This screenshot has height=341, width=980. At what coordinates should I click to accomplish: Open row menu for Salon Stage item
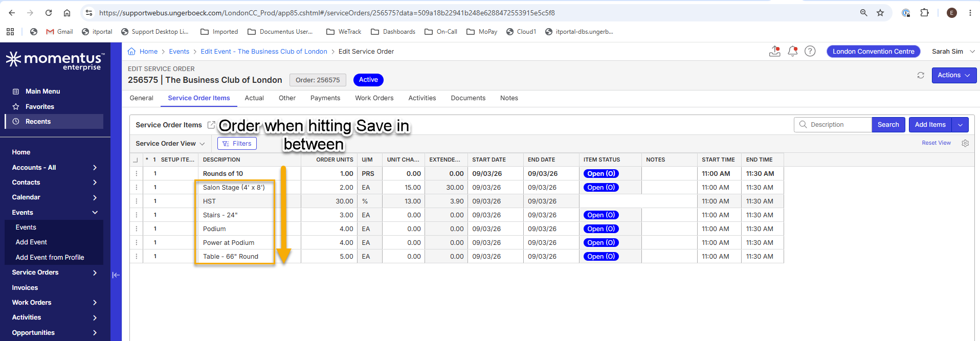(137, 188)
